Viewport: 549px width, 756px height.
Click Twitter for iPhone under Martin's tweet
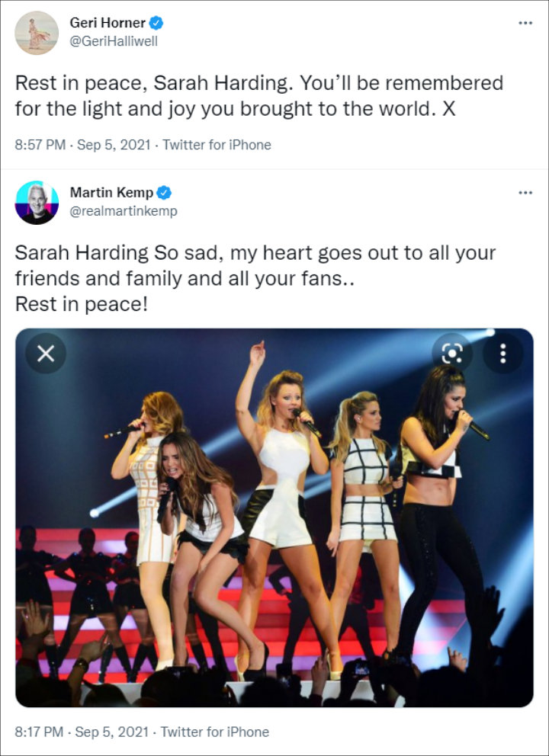pyautogui.click(x=217, y=732)
